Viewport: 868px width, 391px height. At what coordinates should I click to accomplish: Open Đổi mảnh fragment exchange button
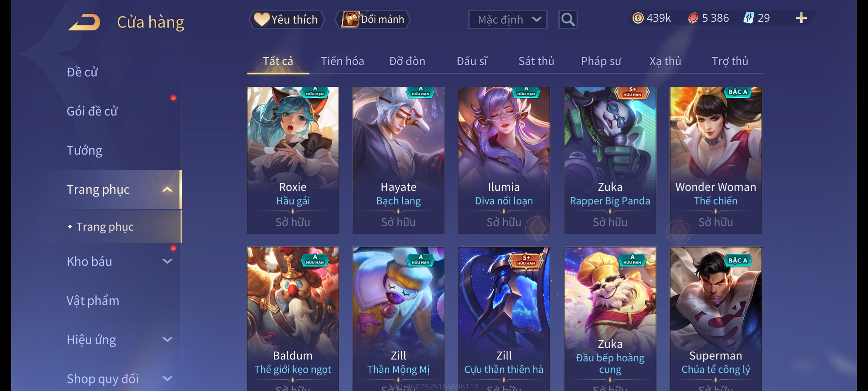pyautogui.click(x=373, y=20)
